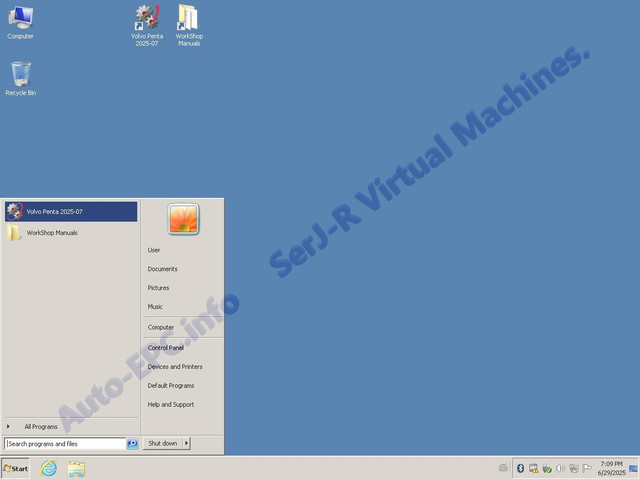Select WorkShop Manuals desktop folder shortcut
This screenshot has width=640, height=480.
(189, 25)
